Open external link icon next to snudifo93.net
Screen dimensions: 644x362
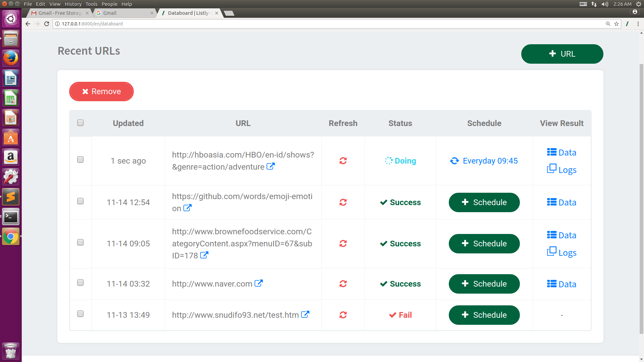[305, 315]
